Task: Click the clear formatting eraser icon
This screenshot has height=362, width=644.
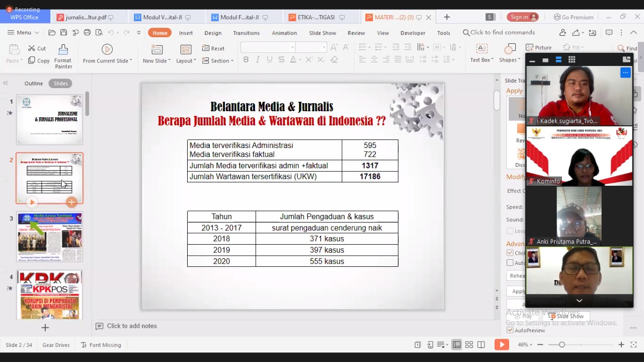Action: coord(334,59)
